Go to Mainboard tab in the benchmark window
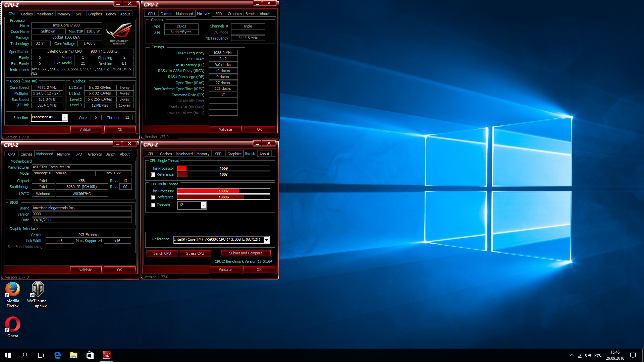Image resolution: width=644 pixels, height=362 pixels. (x=184, y=154)
